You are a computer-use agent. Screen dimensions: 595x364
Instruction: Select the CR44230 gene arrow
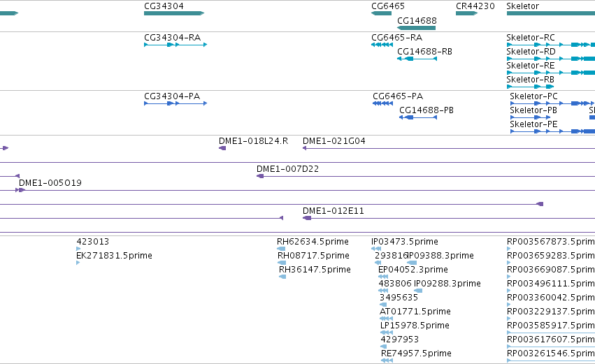tap(467, 13)
